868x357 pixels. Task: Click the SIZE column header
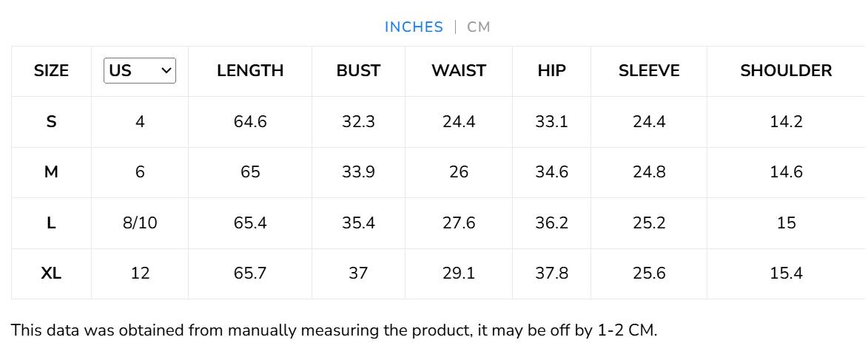point(51,71)
